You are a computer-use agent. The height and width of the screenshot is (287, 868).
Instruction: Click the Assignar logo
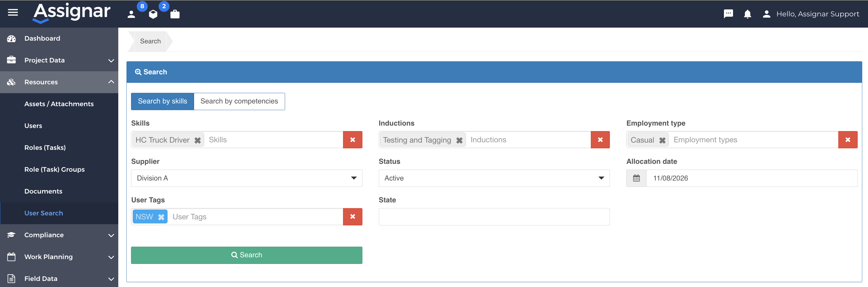coord(72,13)
